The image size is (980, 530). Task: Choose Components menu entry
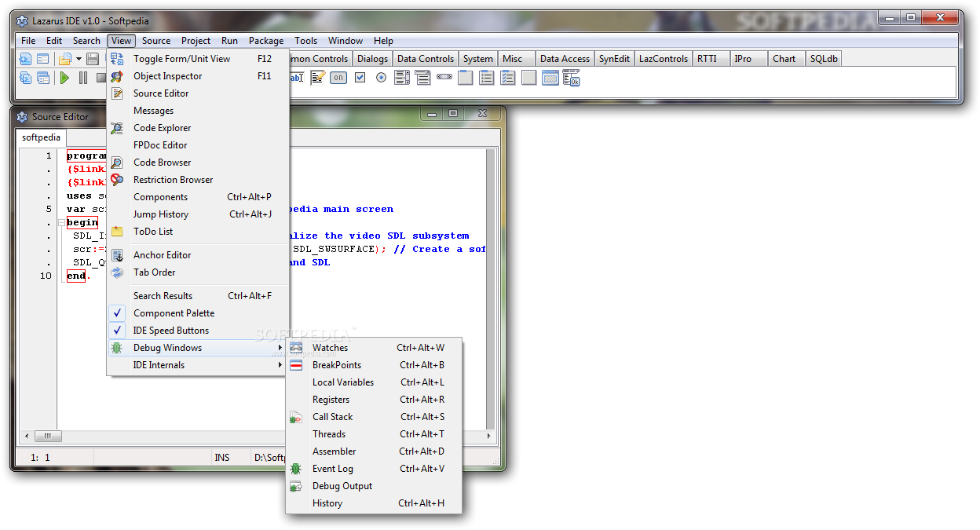[x=198, y=197]
